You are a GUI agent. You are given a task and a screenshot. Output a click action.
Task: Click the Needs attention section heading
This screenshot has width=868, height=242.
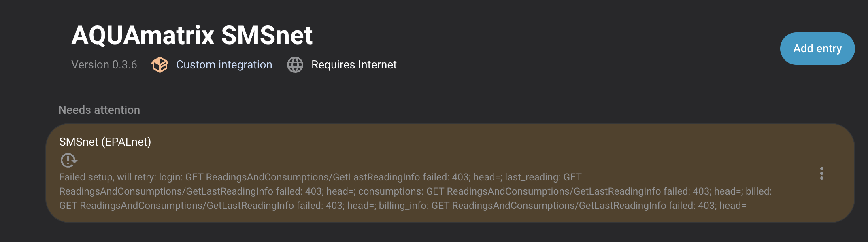99,110
